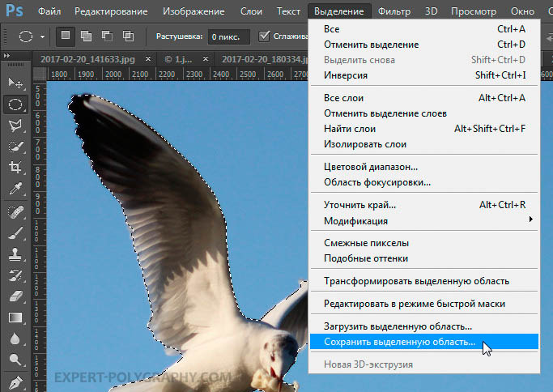Viewport: 553px width, 392px height.
Task: Toggle the Сглаживание checkbox
Action: [264, 36]
